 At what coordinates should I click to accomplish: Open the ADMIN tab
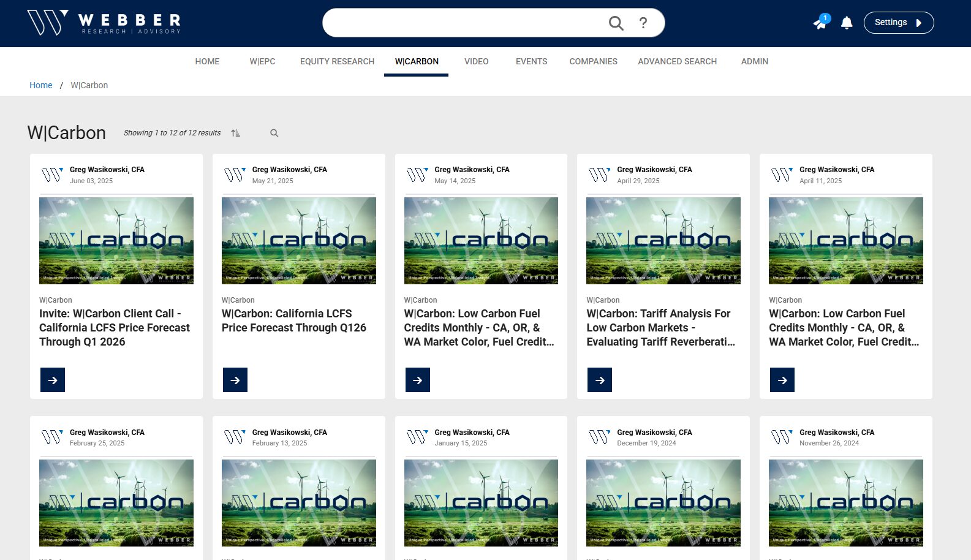(x=754, y=61)
